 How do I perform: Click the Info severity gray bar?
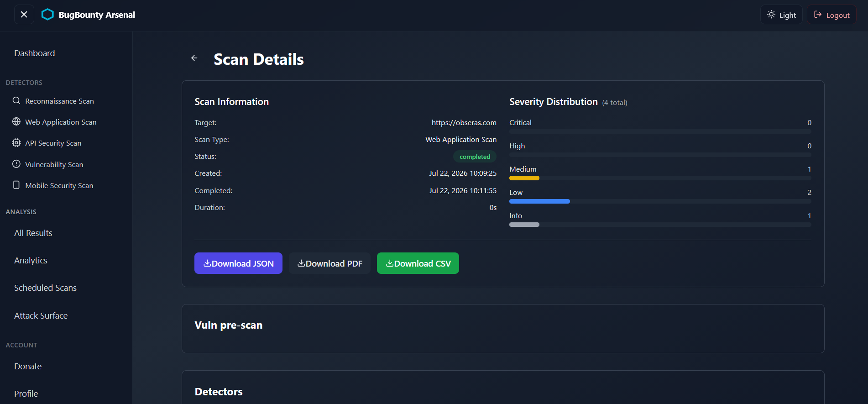pyautogui.click(x=524, y=225)
